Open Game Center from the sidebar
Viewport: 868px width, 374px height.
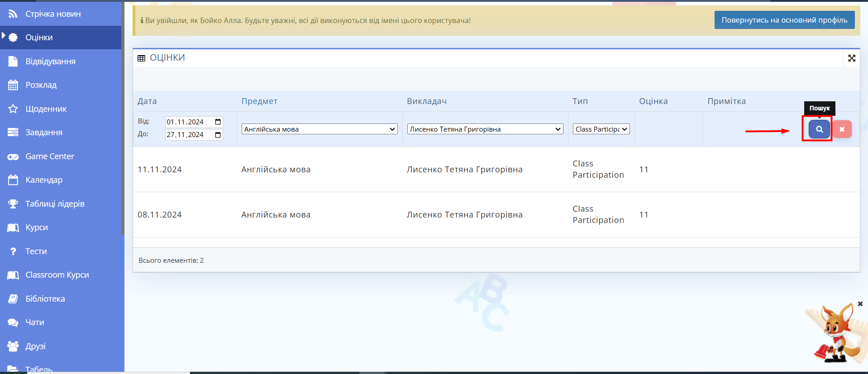[49, 156]
